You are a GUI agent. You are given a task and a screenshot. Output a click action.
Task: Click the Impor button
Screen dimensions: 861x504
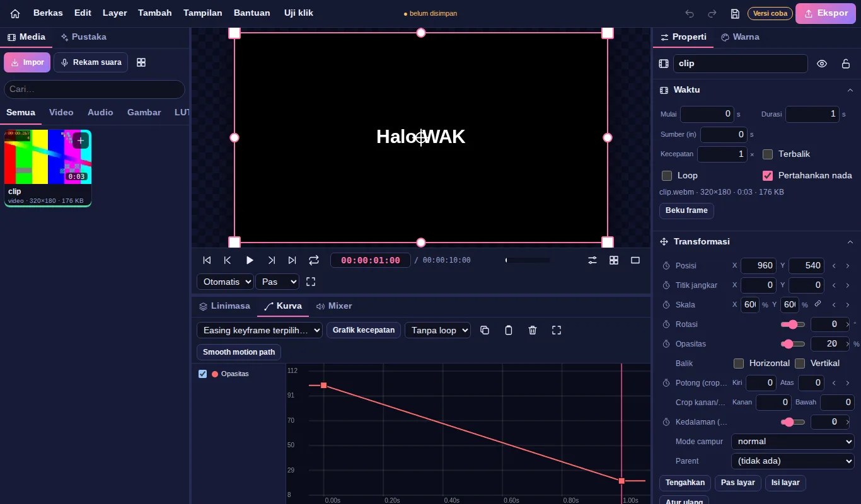(x=27, y=62)
